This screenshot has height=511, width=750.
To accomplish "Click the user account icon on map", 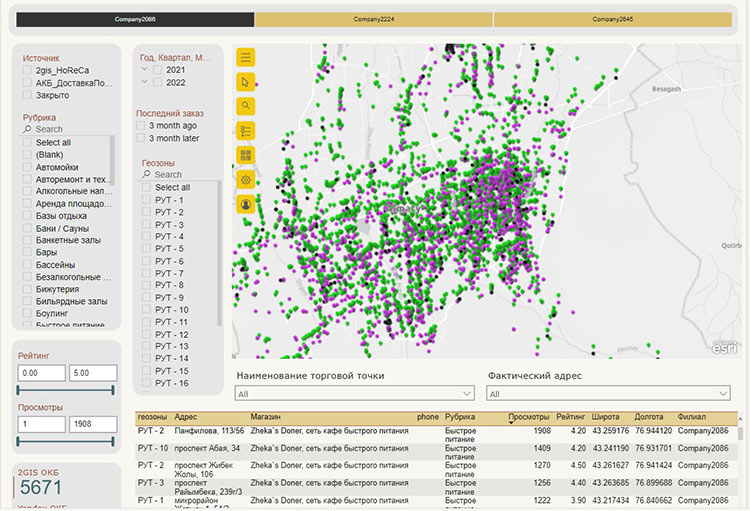I will coord(246,203).
